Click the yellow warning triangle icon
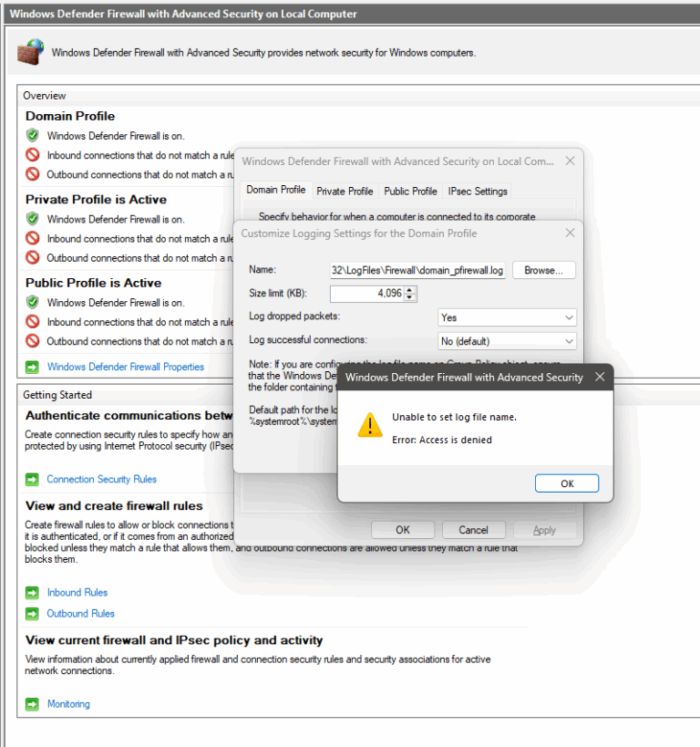 [370, 425]
